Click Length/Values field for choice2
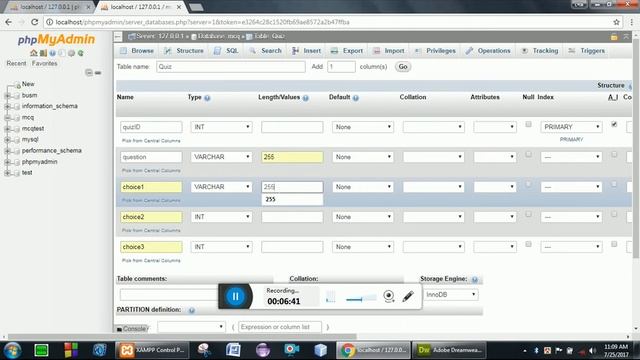Screen dimensions: 640x360 (292, 217)
